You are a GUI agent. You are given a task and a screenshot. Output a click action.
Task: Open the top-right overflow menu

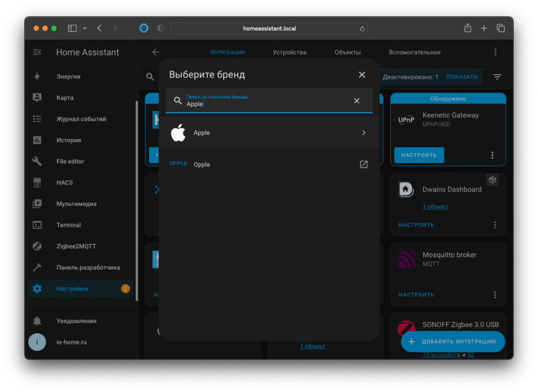point(495,52)
